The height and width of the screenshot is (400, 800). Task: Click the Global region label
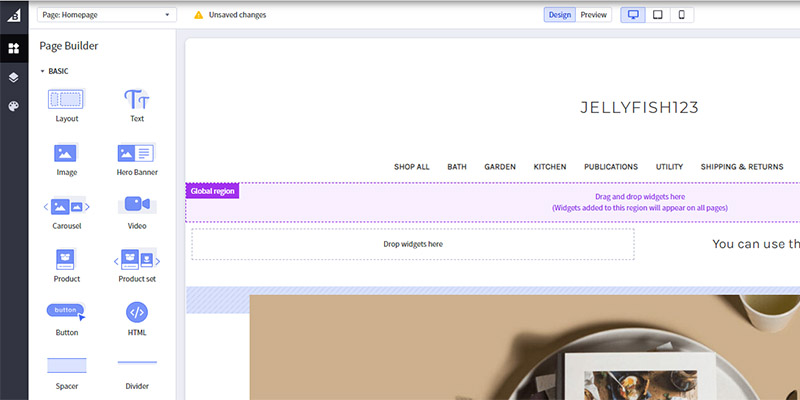[212, 191]
